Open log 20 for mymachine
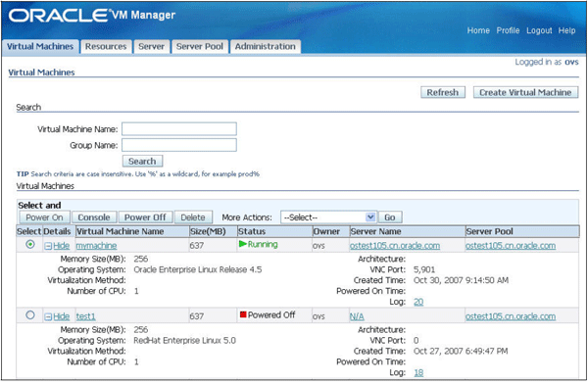This screenshot has height=384, width=588. pos(418,302)
